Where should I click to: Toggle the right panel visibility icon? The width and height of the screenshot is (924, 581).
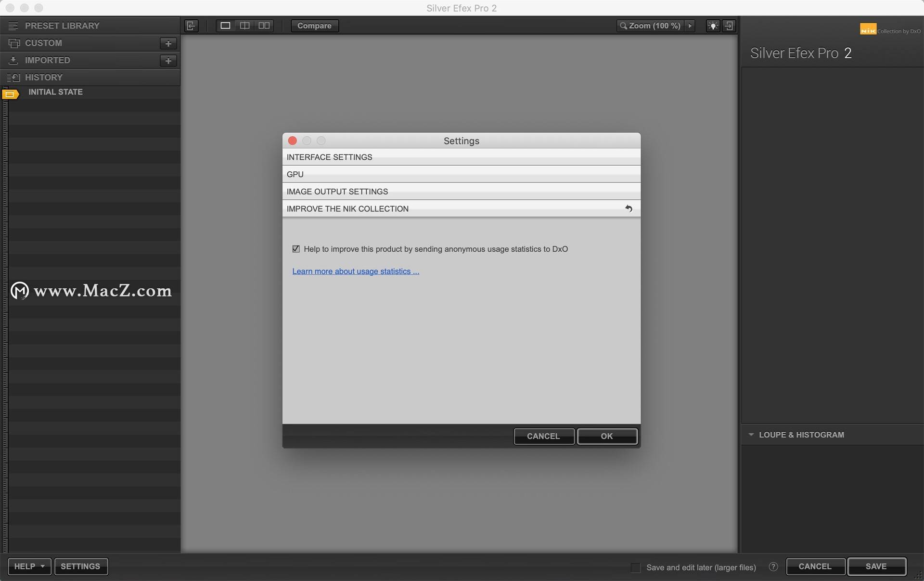point(729,26)
